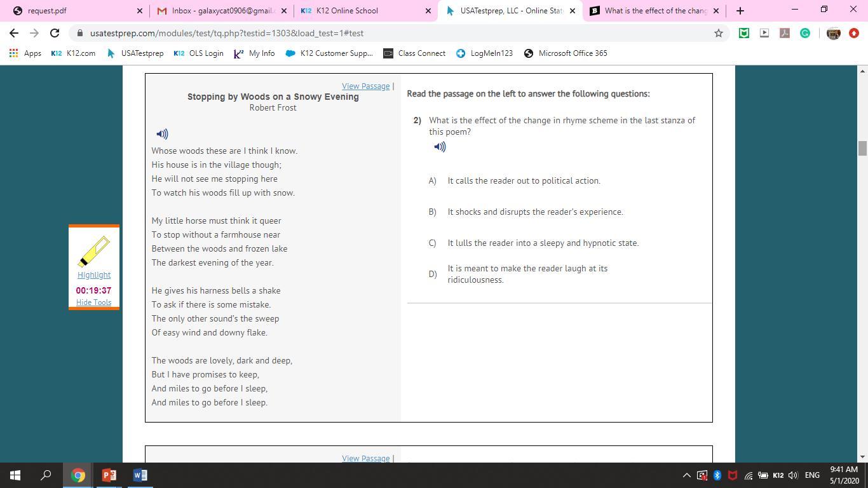
Task: Click the scrollbar down arrow
Action: click(862, 457)
